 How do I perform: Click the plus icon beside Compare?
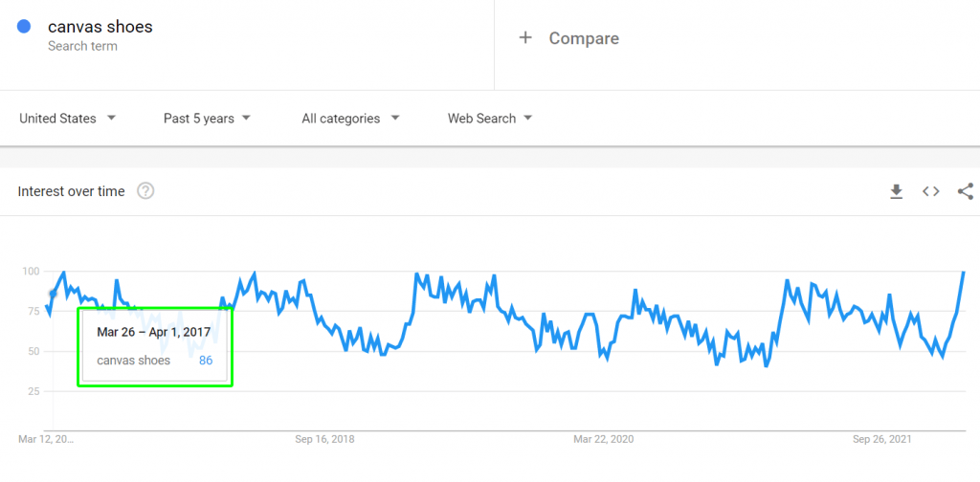pos(525,38)
